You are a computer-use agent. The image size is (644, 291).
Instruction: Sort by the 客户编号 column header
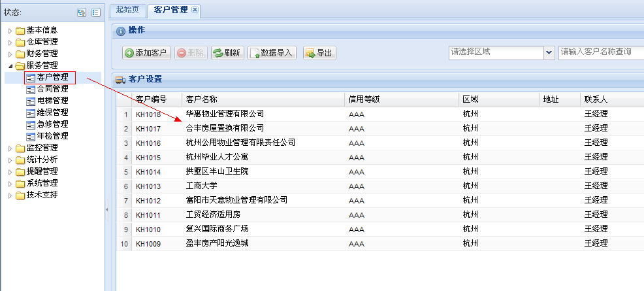[157, 99]
